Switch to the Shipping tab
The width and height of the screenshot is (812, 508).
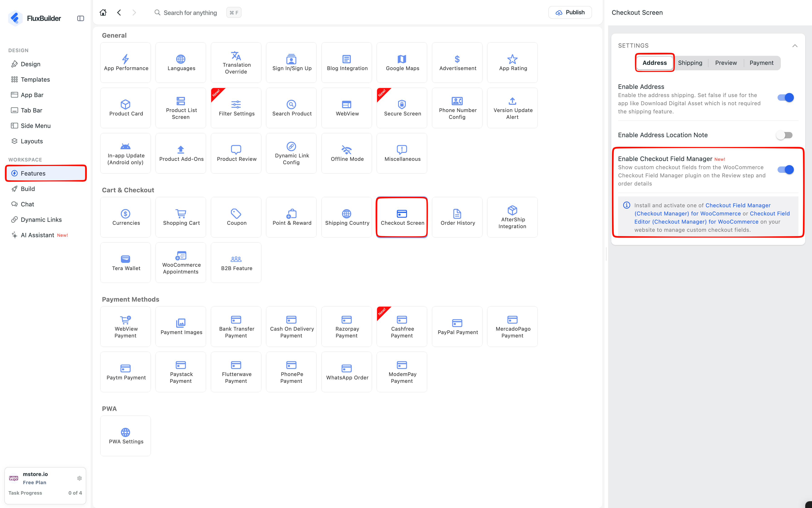coord(690,63)
